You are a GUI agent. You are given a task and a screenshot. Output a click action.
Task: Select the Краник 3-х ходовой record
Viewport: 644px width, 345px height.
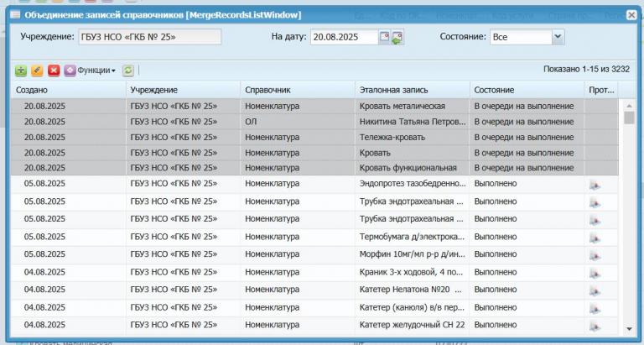point(314,272)
